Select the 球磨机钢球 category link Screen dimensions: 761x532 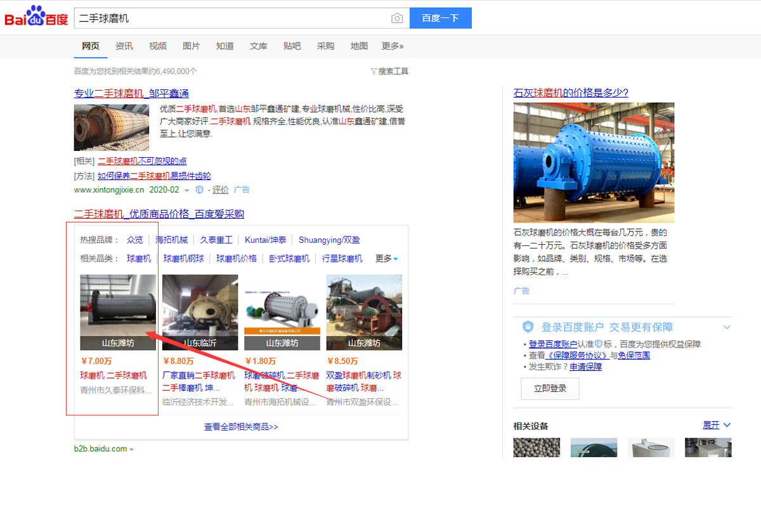click(x=184, y=259)
